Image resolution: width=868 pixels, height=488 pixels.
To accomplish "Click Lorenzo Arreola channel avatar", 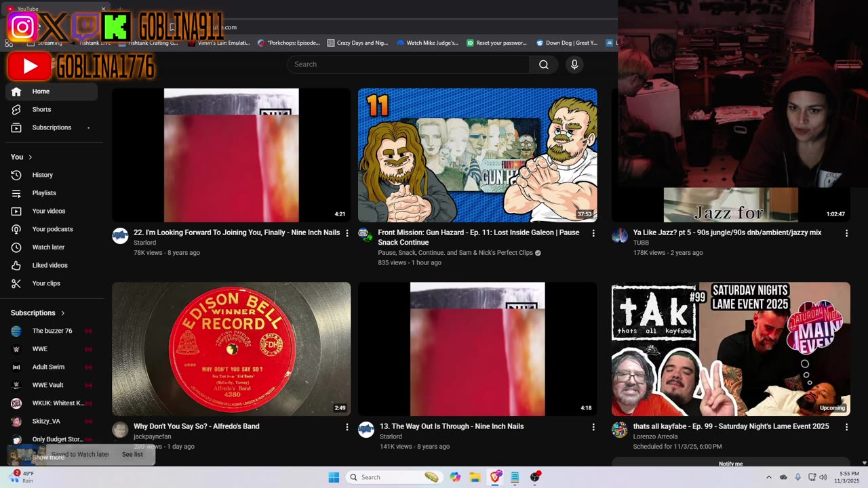I will pyautogui.click(x=620, y=430).
